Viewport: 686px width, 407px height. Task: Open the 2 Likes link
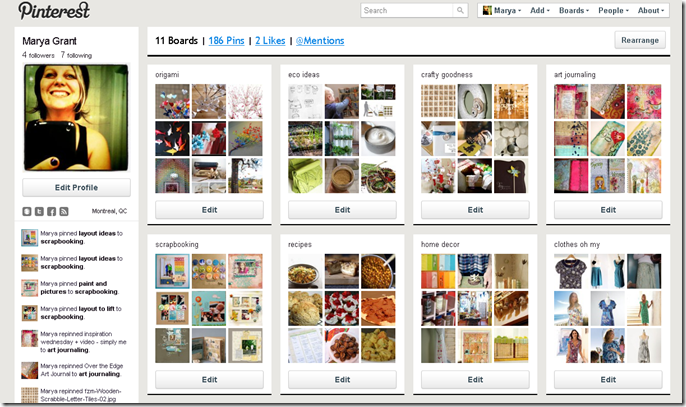[270, 41]
